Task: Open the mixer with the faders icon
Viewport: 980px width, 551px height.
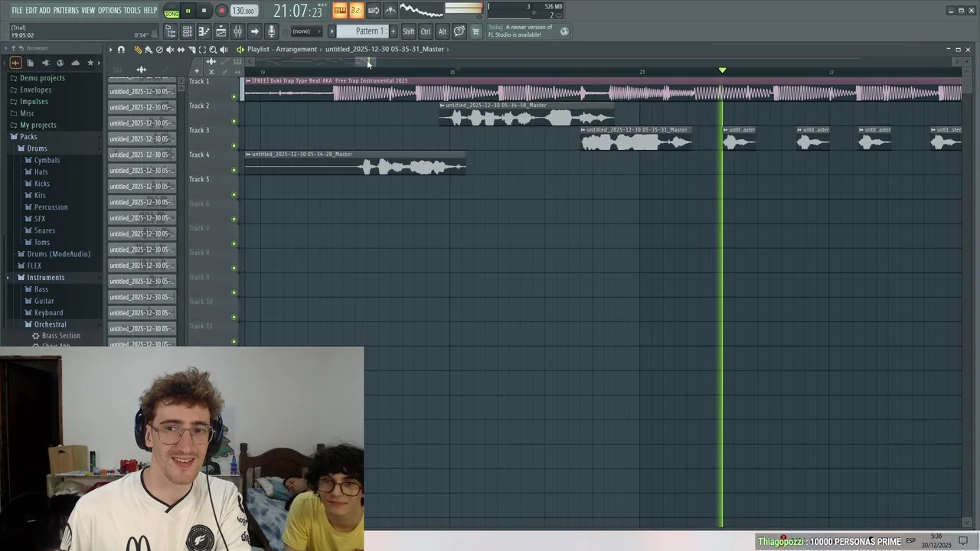Action: (x=237, y=31)
